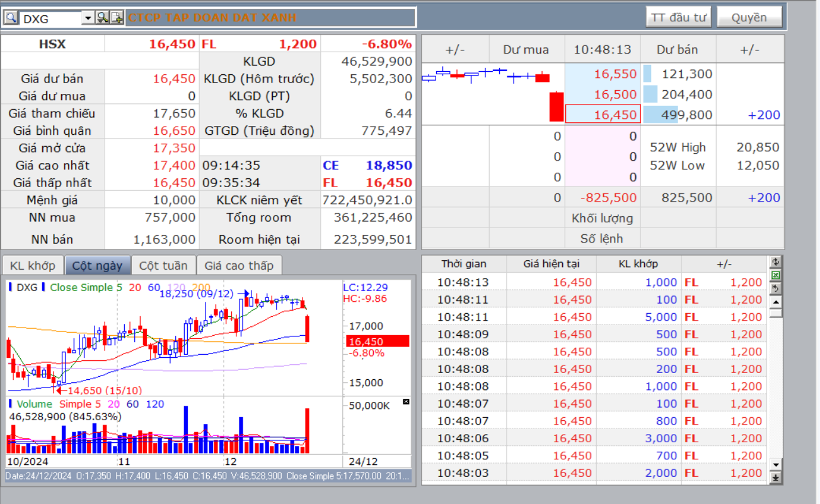Open the TT đầu tư button
820x504 pixels.
tap(678, 18)
